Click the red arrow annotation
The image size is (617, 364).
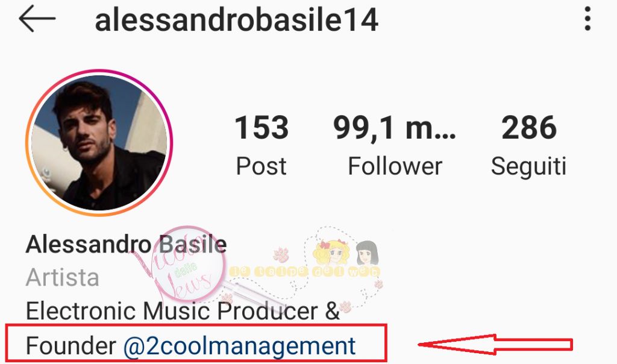(x=495, y=345)
